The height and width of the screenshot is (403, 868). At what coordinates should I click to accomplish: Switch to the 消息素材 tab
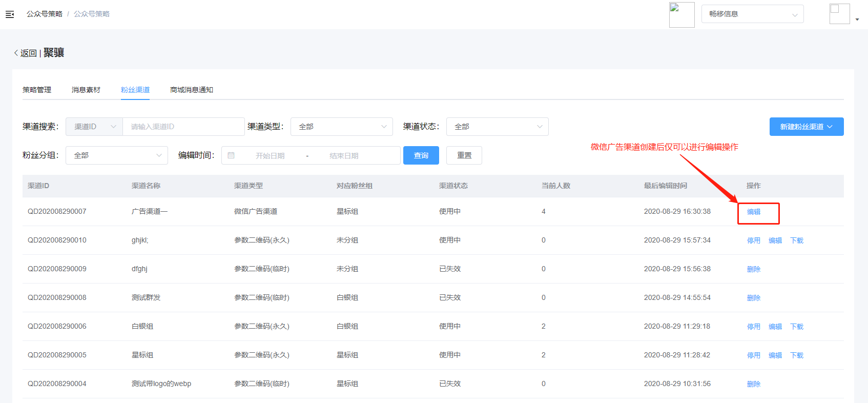(86, 90)
